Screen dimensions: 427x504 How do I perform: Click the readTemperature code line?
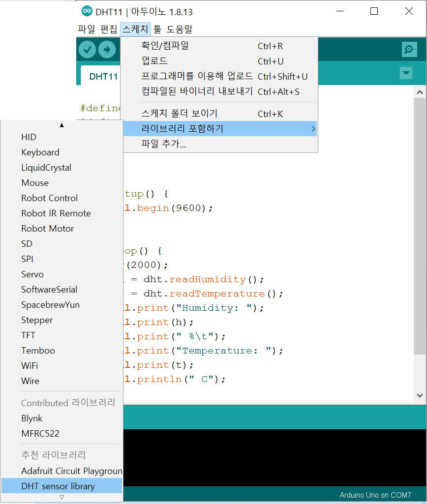[x=204, y=294]
